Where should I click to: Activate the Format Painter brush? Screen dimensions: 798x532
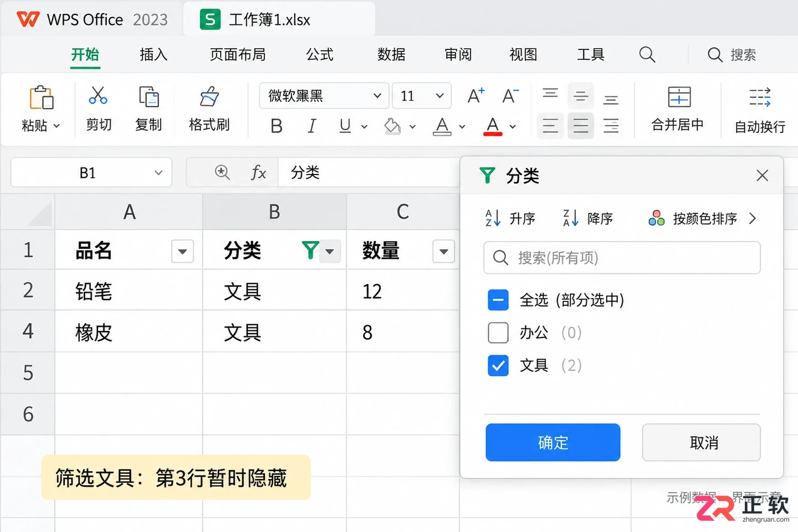(x=209, y=96)
